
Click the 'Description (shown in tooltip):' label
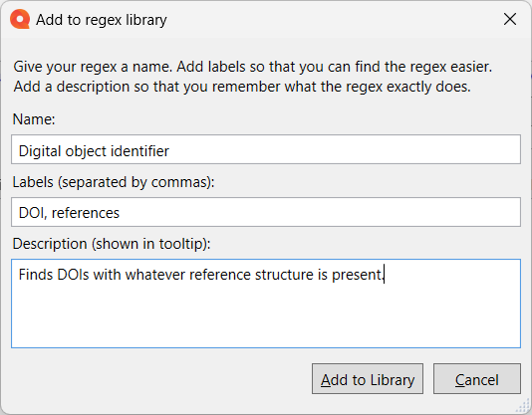tap(112, 244)
